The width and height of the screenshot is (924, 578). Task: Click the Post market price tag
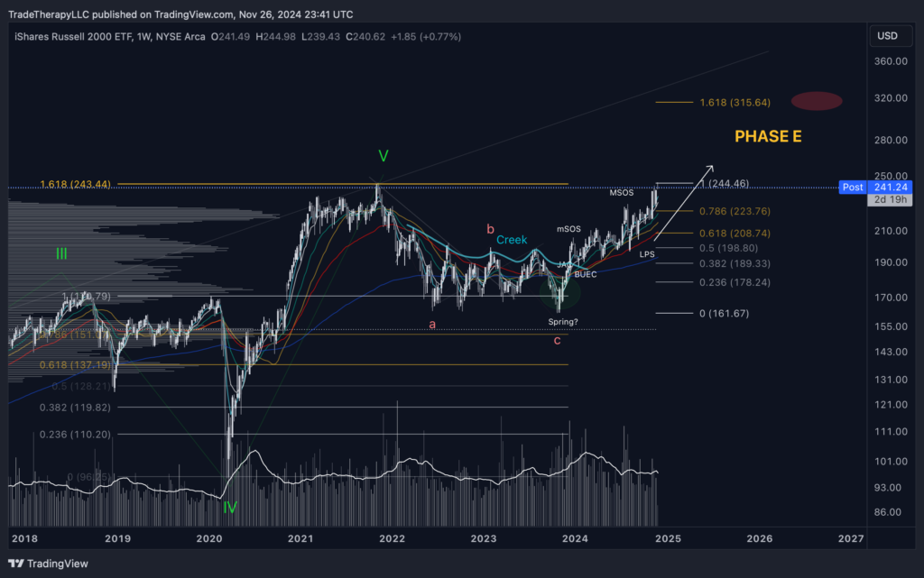pos(853,187)
